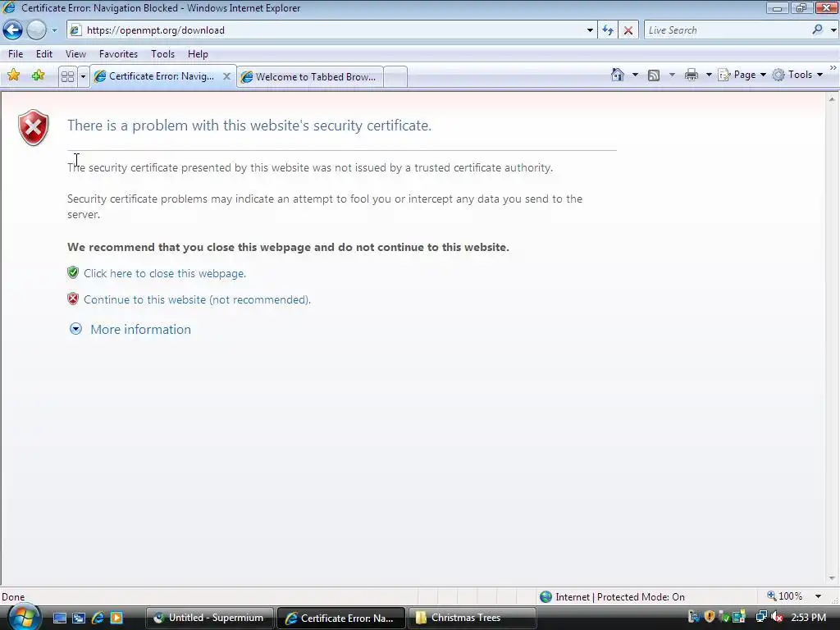Open the Help menu
This screenshot has height=630, width=840.
[198, 54]
